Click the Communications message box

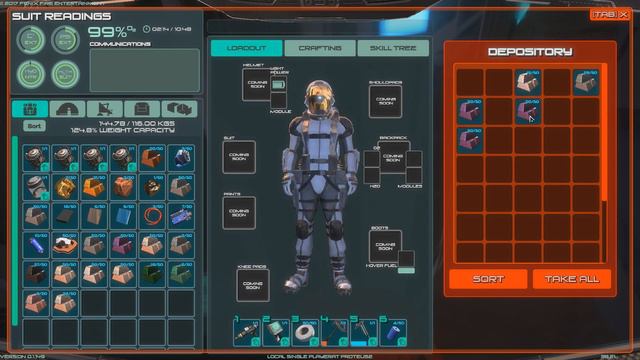coord(145,70)
